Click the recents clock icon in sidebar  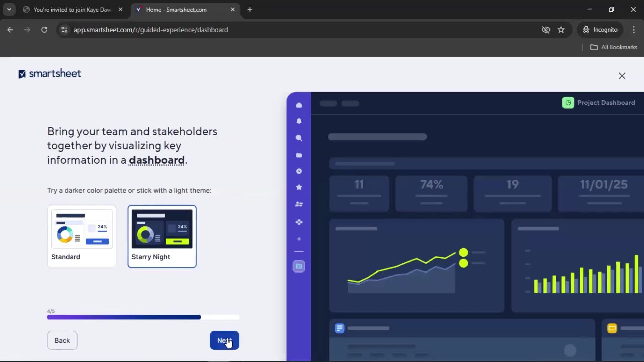tap(299, 171)
